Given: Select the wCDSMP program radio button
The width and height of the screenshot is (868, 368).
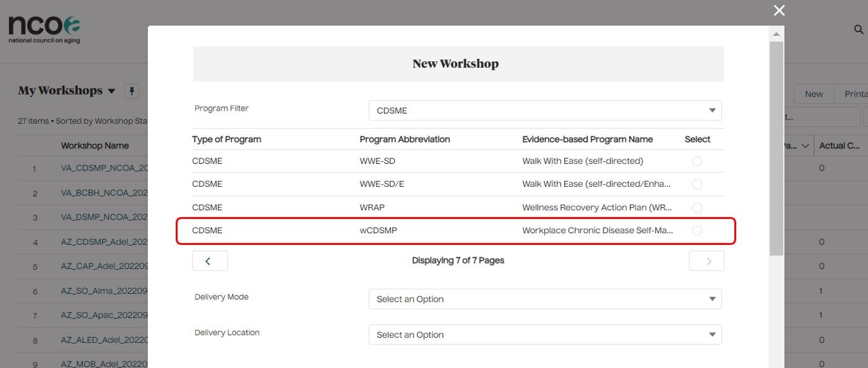Looking at the screenshot, I should point(697,231).
